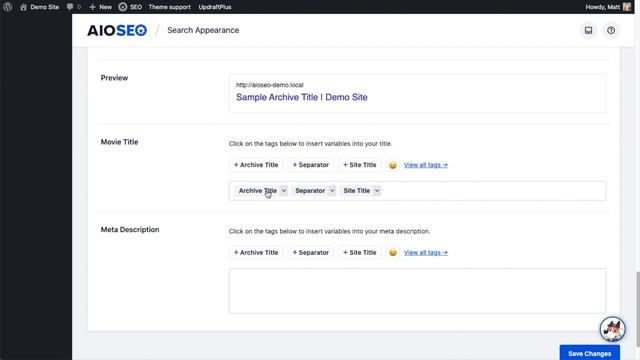Open the UpdraftPlus admin bar menu
Viewport: 640px width, 360px height.
pos(215,7)
